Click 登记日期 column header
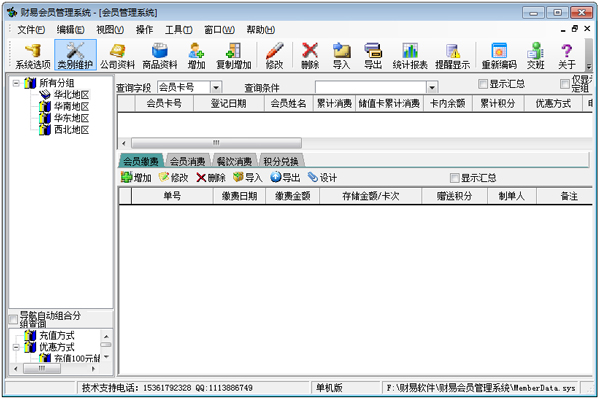This screenshot has height=399, width=600. coord(229,103)
